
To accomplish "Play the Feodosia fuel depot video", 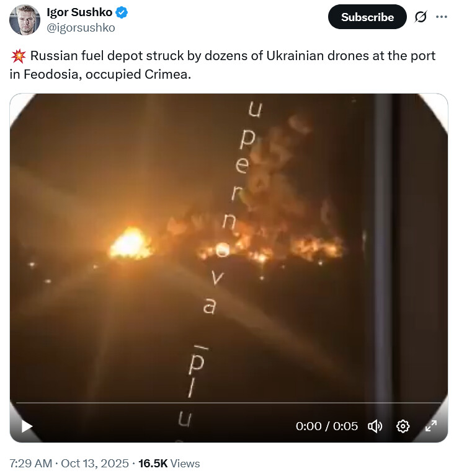I will (27, 426).
